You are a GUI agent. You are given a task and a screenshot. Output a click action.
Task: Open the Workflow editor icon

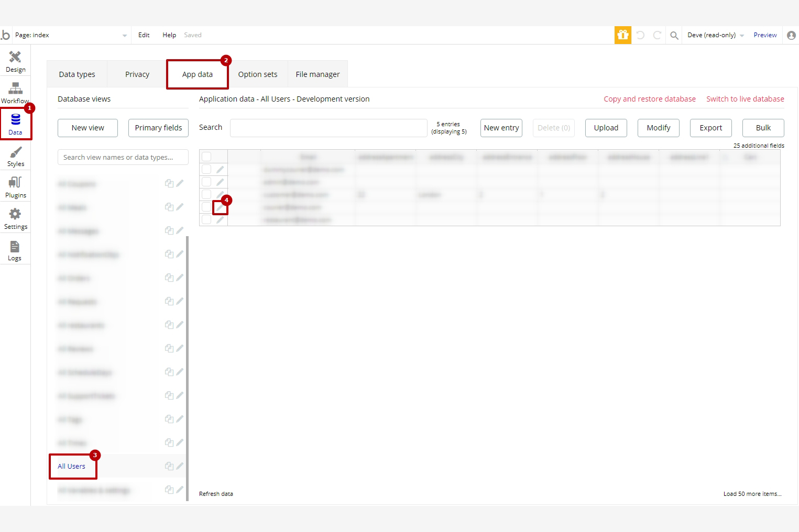(15, 93)
